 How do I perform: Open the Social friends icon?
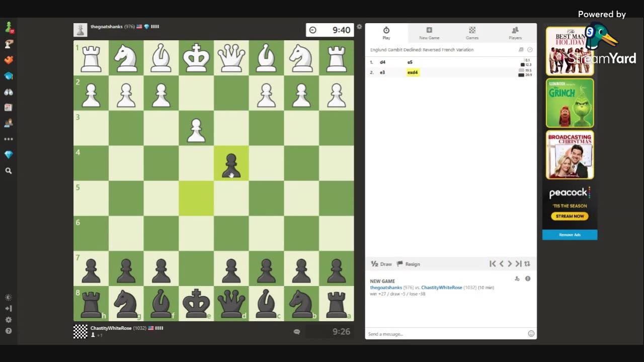(x=9, y=123)
